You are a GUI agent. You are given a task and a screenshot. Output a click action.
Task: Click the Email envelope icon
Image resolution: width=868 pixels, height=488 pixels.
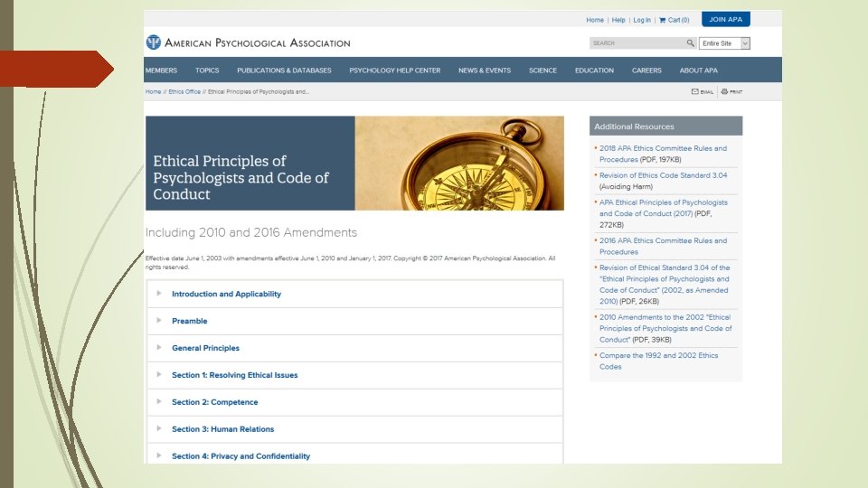(694, 92)
